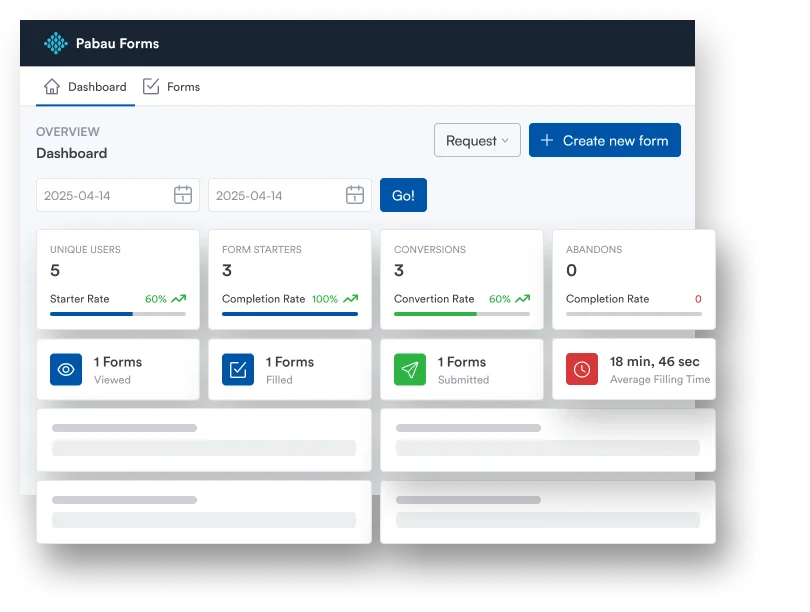Click the green Convertion Rate progress bar
Viewport: 810px width, 612px height.
(x=461, y=314)
